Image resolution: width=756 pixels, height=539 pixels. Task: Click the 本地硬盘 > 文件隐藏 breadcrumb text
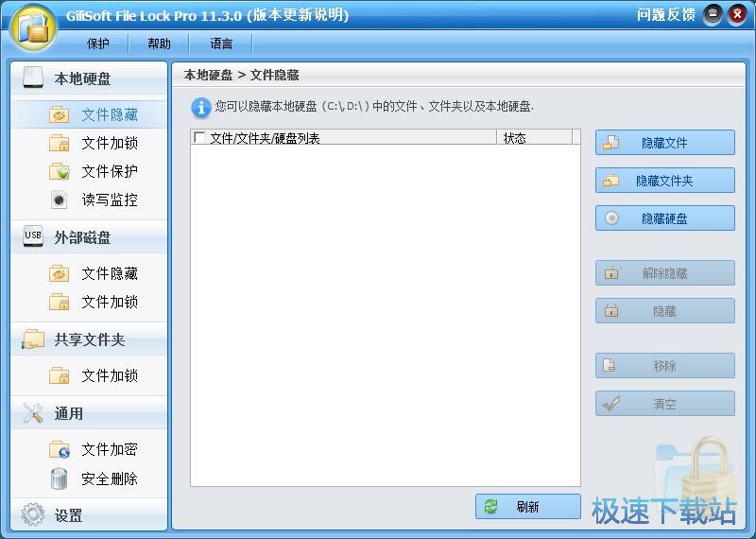(x=241, y=75)
